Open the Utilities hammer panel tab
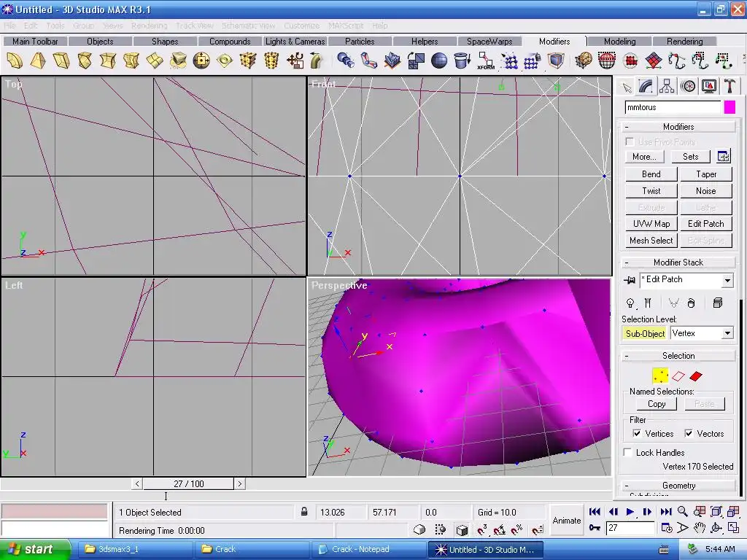The image size is (747, 560). 729,87
